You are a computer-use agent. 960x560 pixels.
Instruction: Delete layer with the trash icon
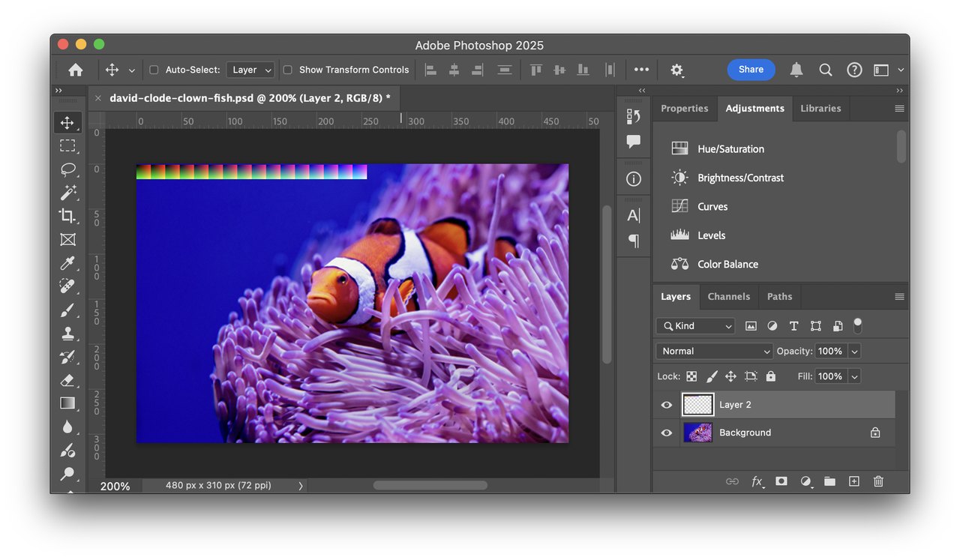[x=878, y=481]
